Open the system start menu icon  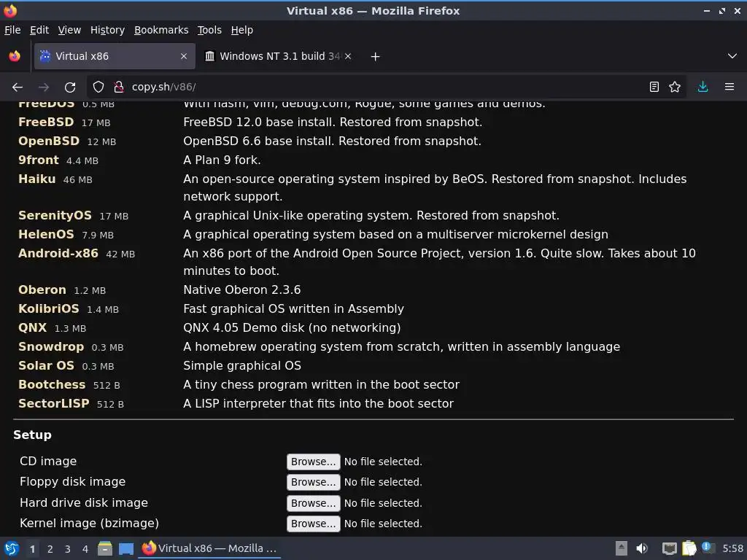click(12, 548)
